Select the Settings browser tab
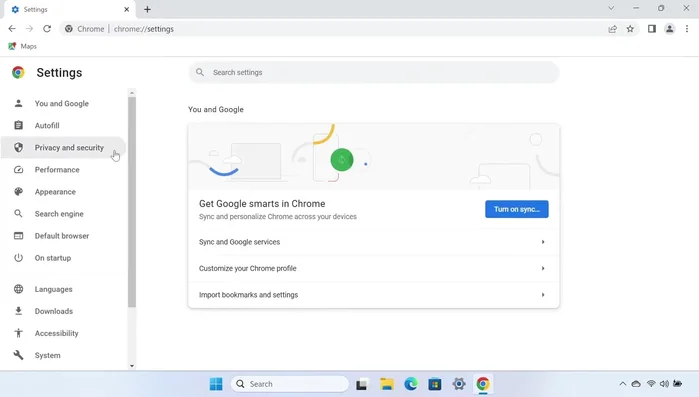This screenshot has height=397, width=699. coord(69,9)
